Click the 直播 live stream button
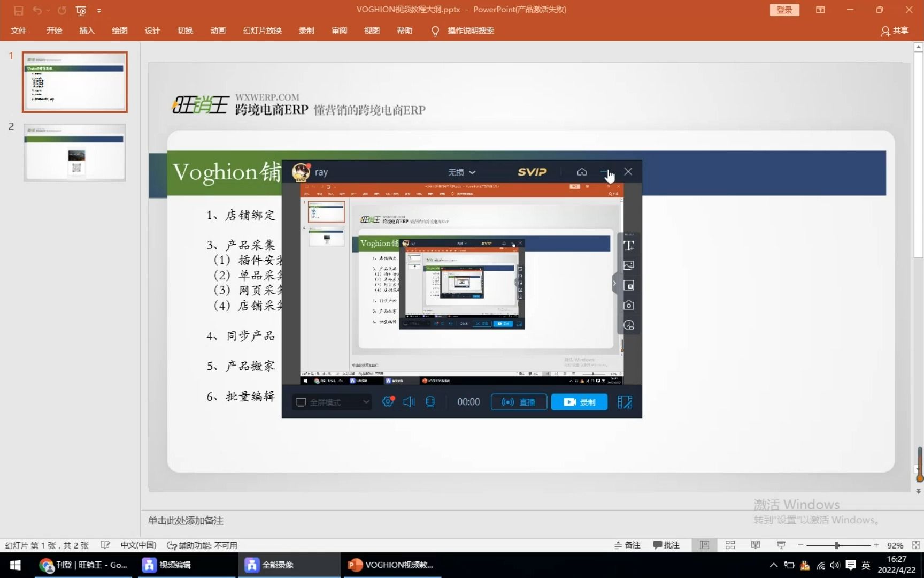This screenshot has height=578, width=924. [519, 402]
